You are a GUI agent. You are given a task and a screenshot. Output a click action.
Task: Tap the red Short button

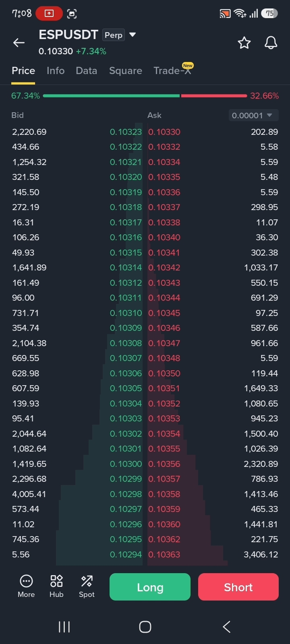(x=238, y=587)
